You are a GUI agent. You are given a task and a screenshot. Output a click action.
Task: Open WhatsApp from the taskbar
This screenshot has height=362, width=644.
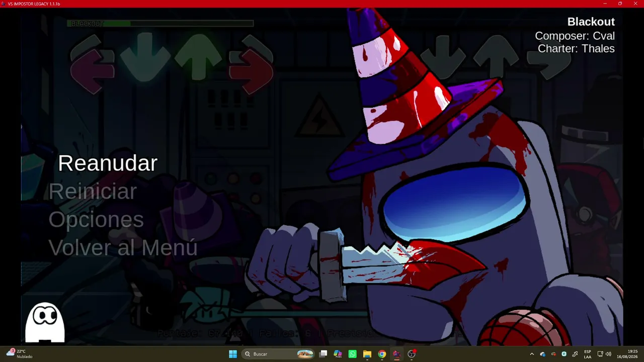(352, 354)
